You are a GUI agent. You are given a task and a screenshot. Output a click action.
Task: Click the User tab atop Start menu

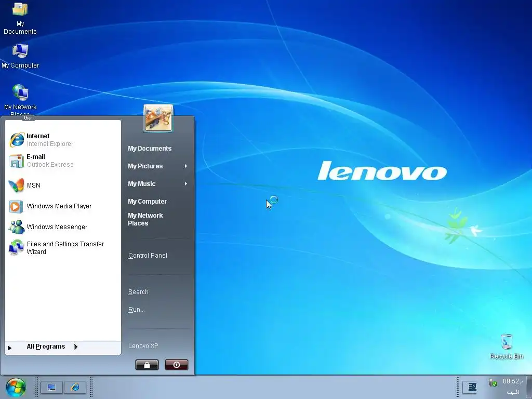pyautogui.click(x=28, y=118)
